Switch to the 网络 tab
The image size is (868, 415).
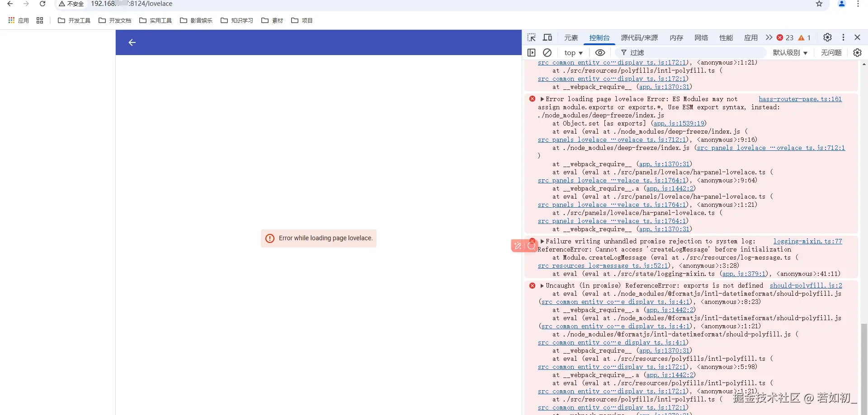point(701,38)
